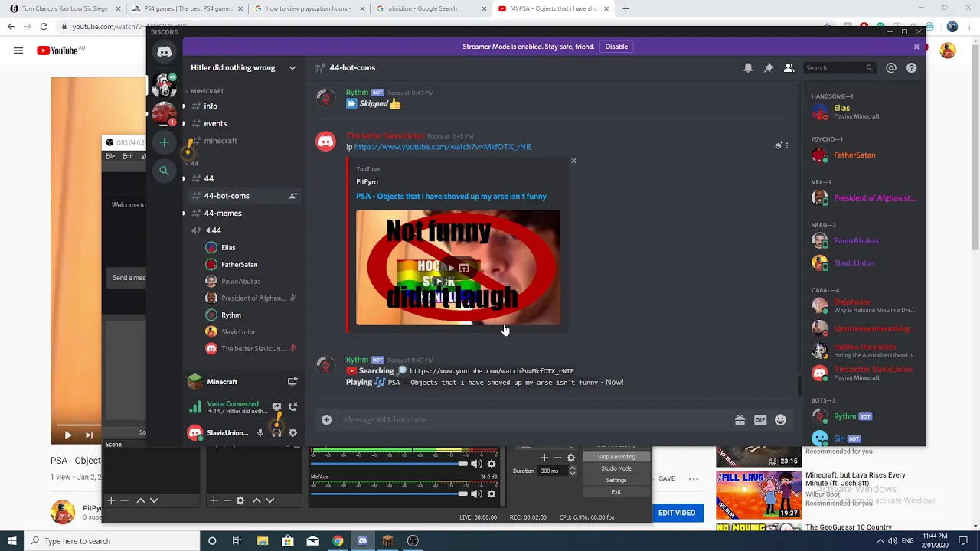The image size is (980, 551).
Task: Open recent mentions @ icon
Action: point(891,67)
